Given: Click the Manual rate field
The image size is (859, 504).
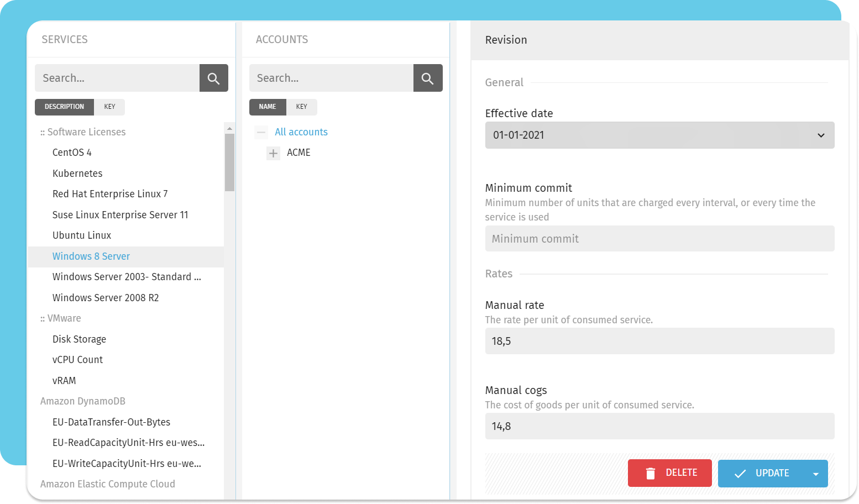Looking at the screenshot, I should 659,341.
